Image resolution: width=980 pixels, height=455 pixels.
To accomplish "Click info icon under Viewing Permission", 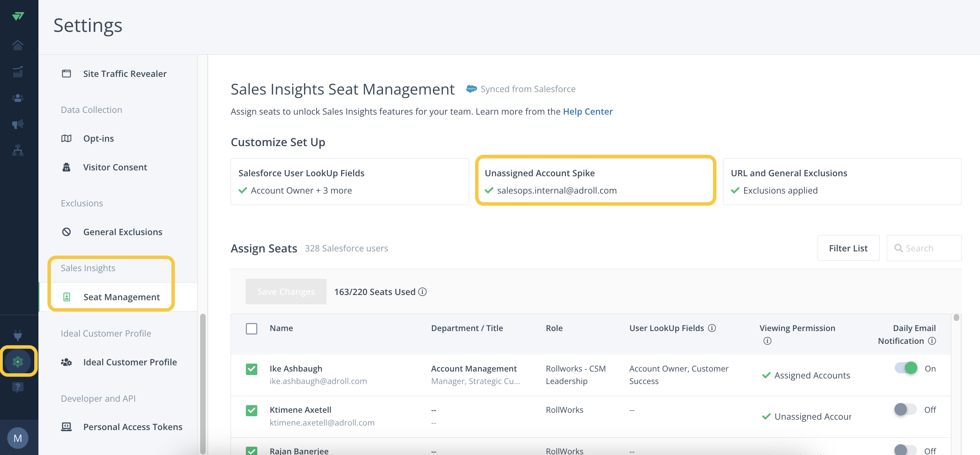I will [767, 341].
